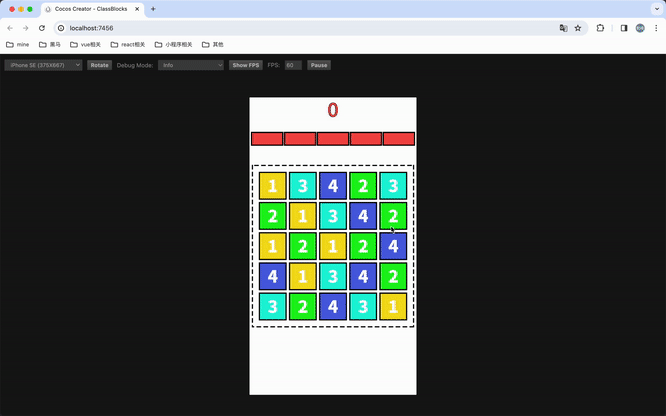Open iPhone SE device resolution dropdown
Viewport: 666px width, 416px height.
(43, 65)
